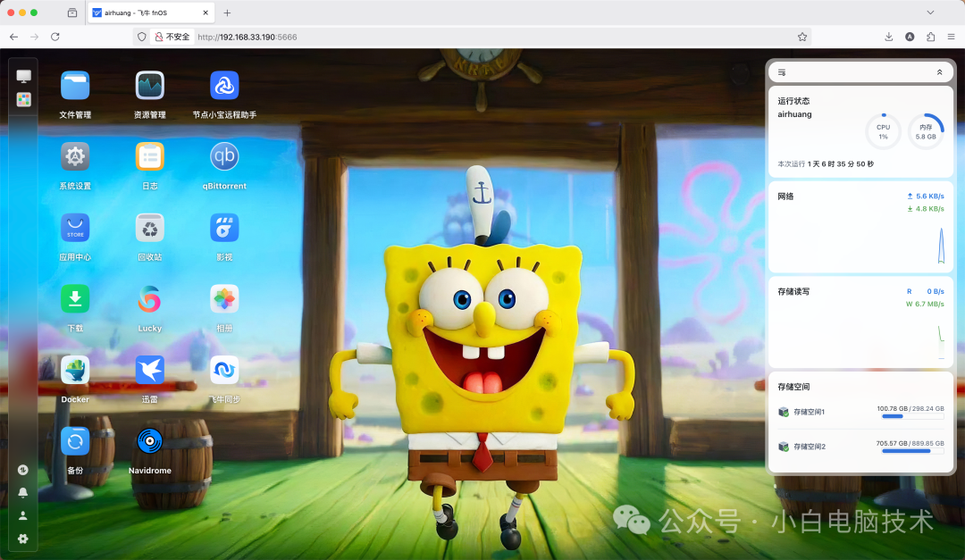Click the 运行状态 card title
This screenshot has height=560, width=965.
(x=793, y=101)
